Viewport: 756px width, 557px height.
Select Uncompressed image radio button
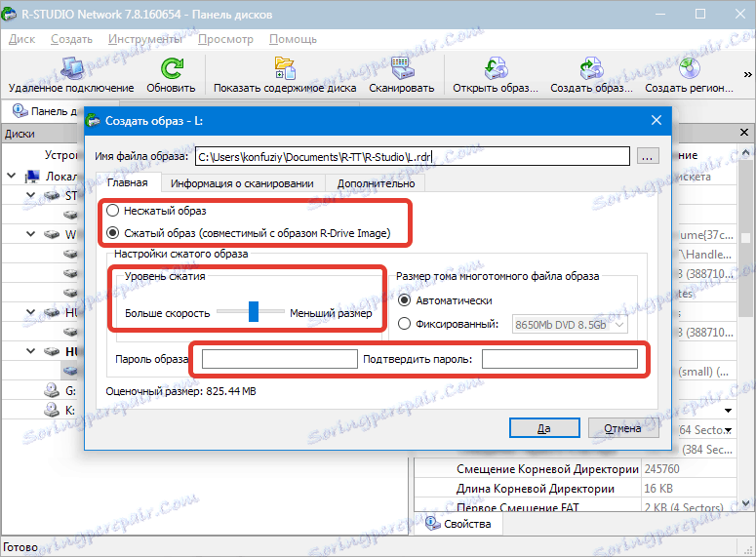click(x=113, y=211)
